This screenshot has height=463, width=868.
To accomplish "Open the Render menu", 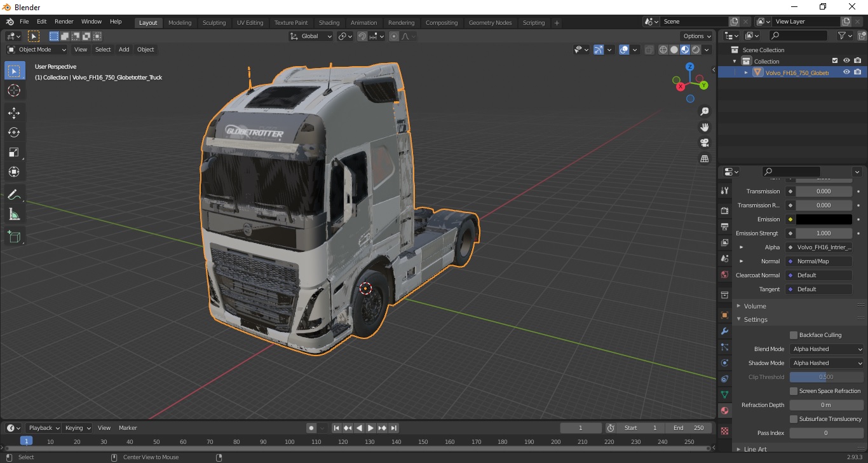I will click(64, 22).
